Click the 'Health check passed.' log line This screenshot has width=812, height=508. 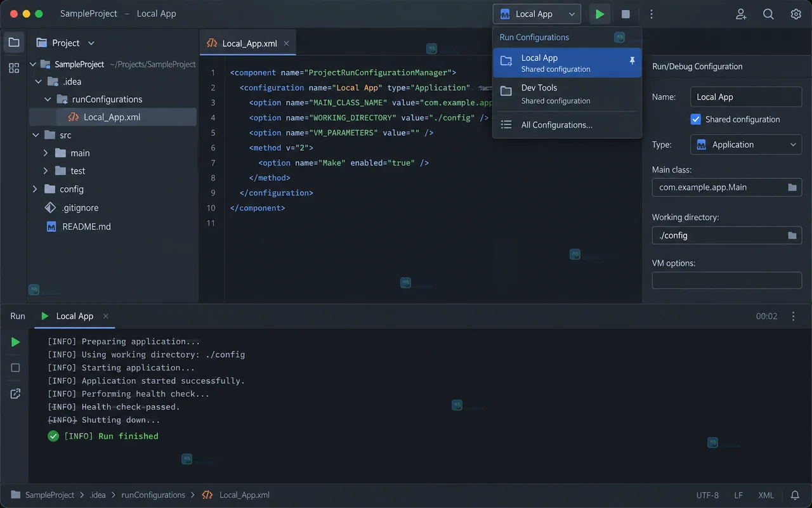[114, 407]
